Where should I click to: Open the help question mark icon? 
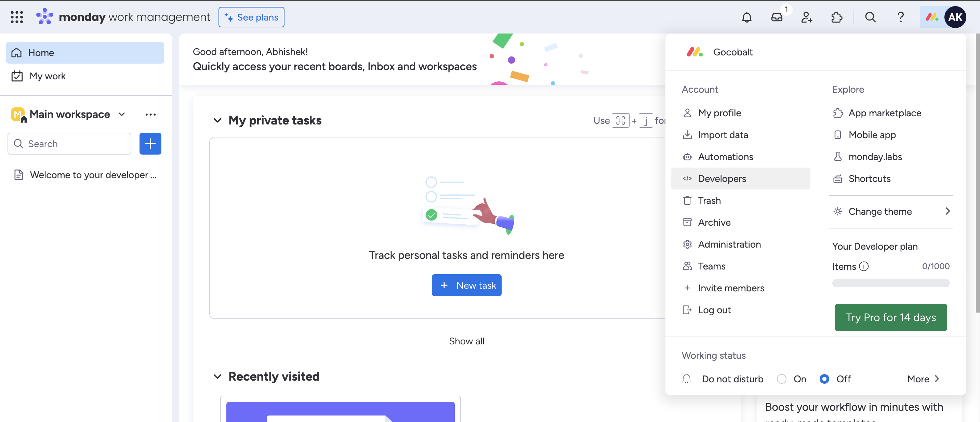(x=900, y=17)
